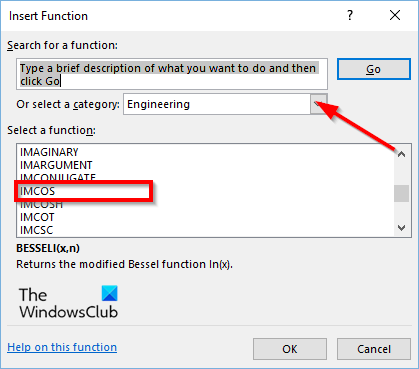Select IMCSC in the function list
Image resolution: width=419 pixels, height=369 pixels.
coord(36,230)
